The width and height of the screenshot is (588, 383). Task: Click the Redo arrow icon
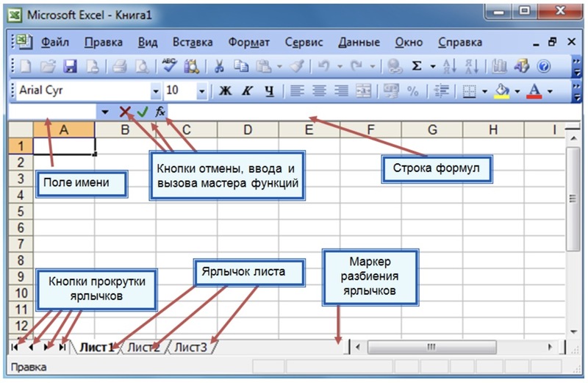click(x=356, y=66)
